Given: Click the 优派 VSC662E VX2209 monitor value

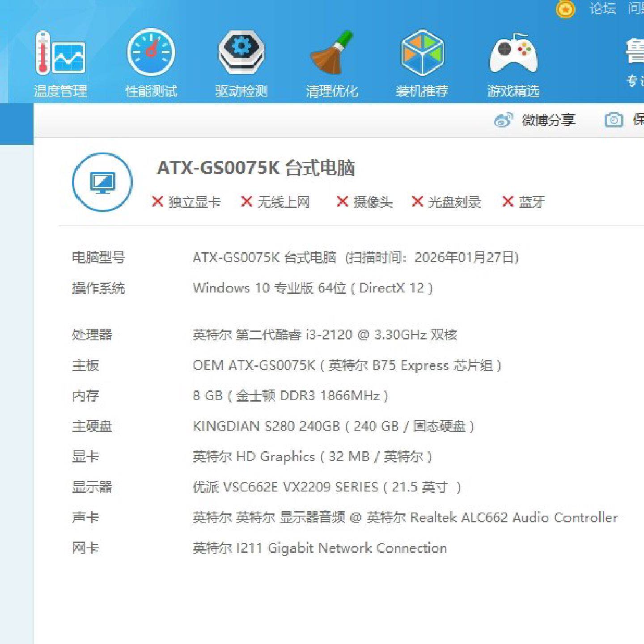Looking at the screenshot, I should click(x=327, y=487).
